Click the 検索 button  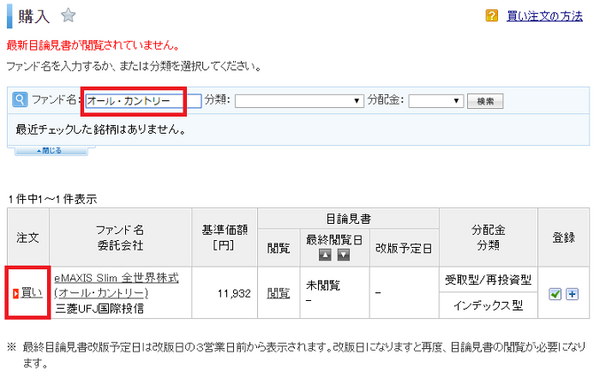click(x=485, y=101)
